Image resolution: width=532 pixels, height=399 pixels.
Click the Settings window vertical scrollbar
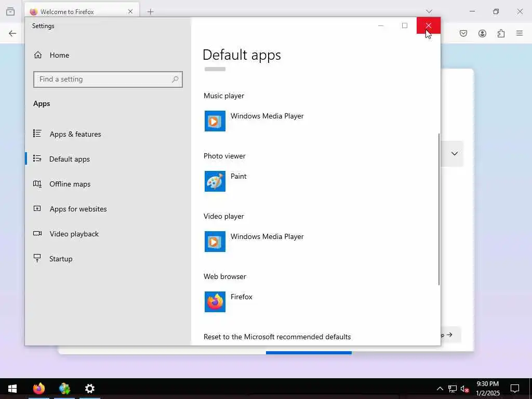tap(438, 209)
